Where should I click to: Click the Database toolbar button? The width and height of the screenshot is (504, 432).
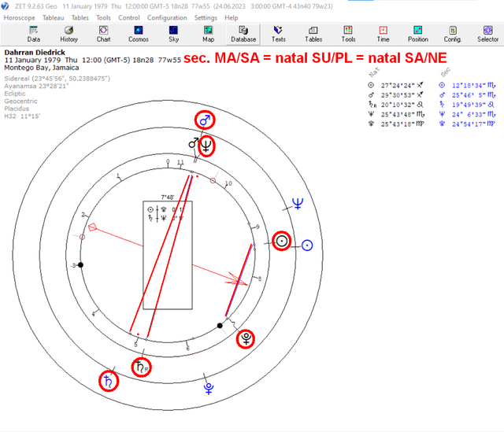243,34
